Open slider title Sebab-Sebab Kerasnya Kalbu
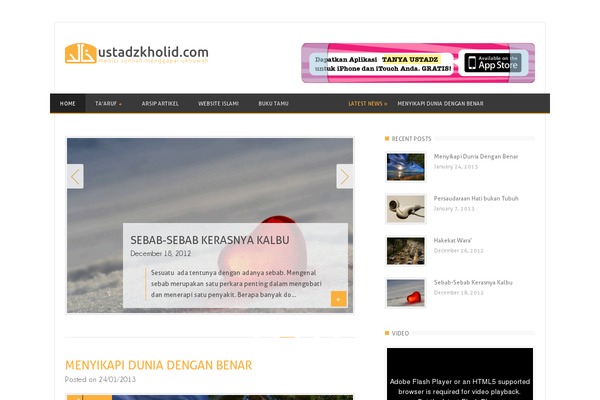This screenshot has height=400, width=600. (210, 240)
